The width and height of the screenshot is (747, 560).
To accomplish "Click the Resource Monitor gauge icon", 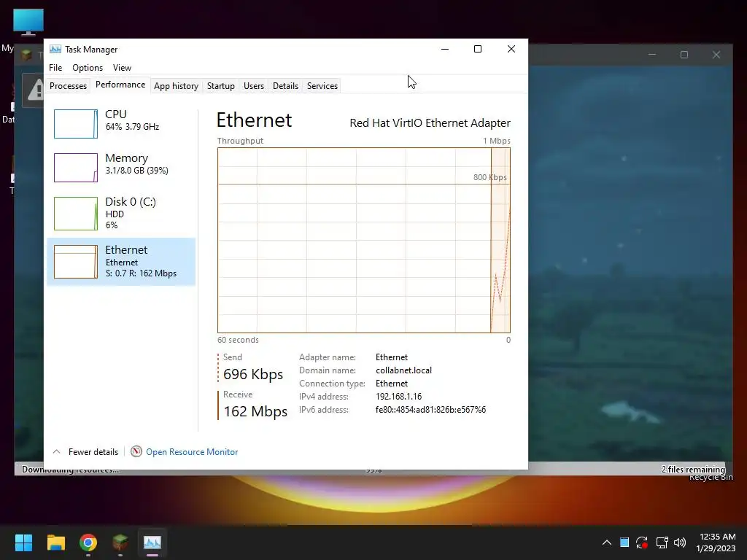I will [136, 451].
